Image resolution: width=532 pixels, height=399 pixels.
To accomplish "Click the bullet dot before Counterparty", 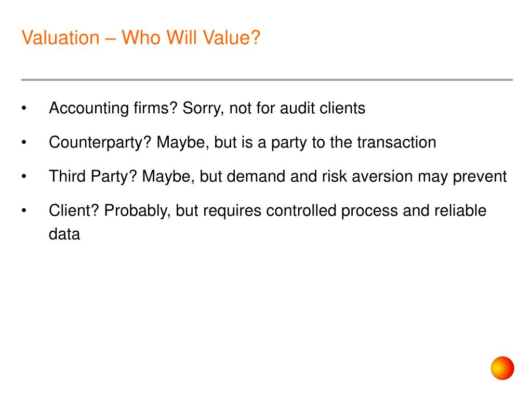I will [x=24, y=142].
